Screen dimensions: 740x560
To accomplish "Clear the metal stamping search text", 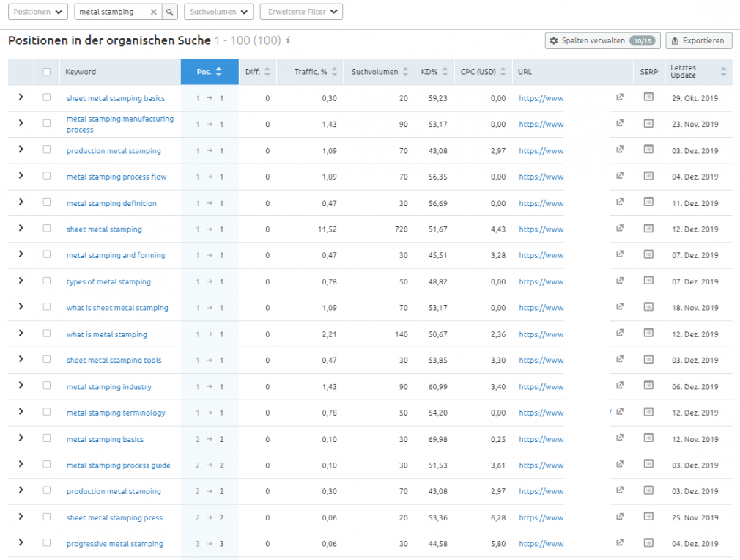I will pos(153,12).
